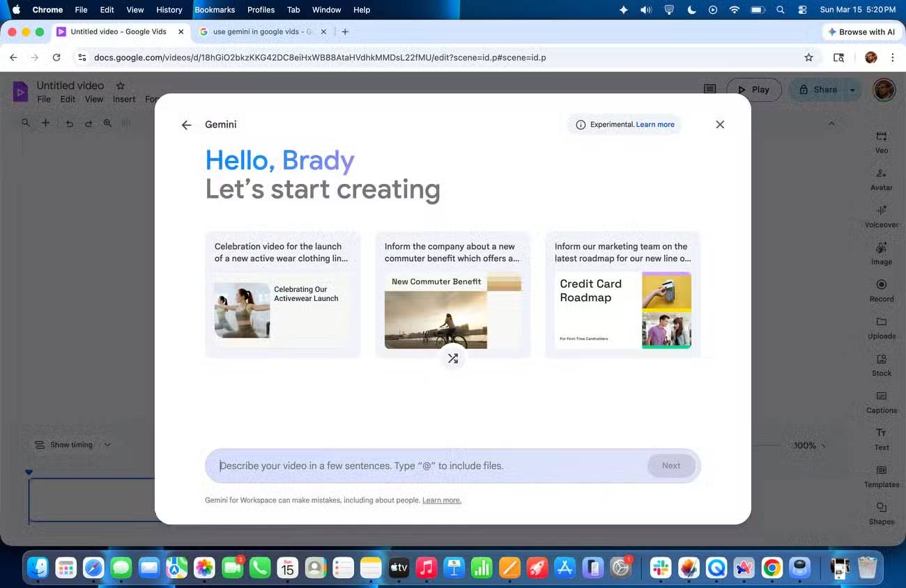Click the Experimental info icon

tap(581, 125)
